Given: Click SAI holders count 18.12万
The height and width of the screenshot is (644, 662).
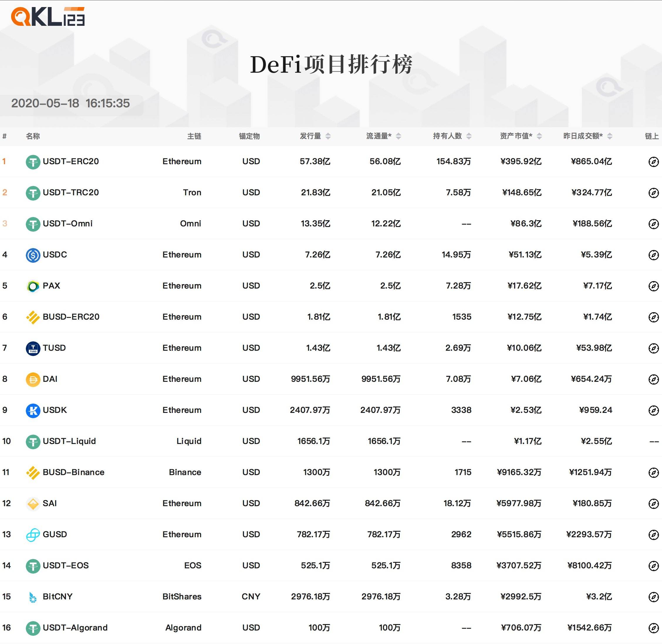Looking at the screenshot, I should 457,503.
